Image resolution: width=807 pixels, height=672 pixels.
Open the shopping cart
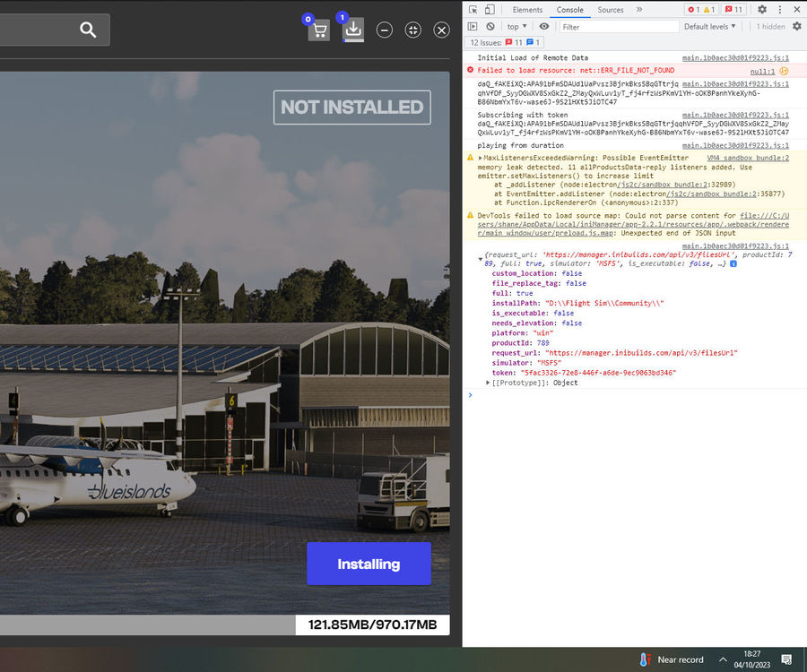[x=318, y=30]
